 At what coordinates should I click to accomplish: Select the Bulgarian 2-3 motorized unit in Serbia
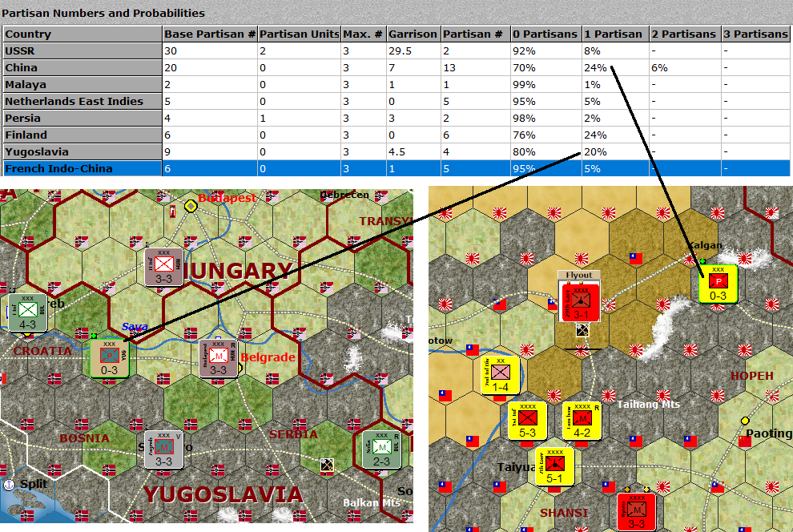pyautogui.click(x=382, y=449)
